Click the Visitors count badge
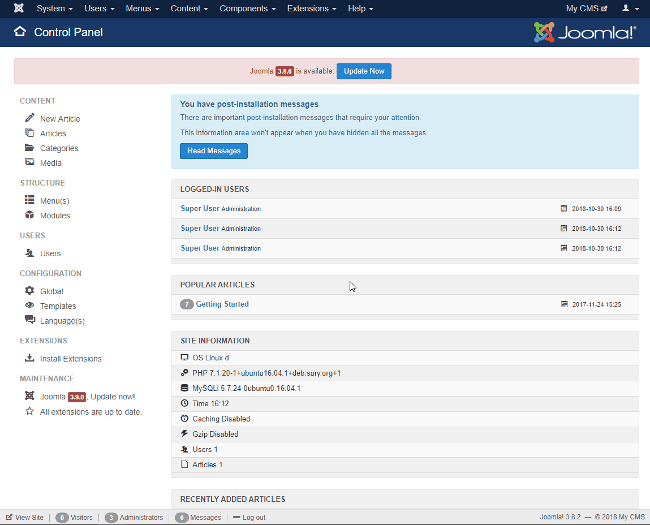 coord(62,518)
